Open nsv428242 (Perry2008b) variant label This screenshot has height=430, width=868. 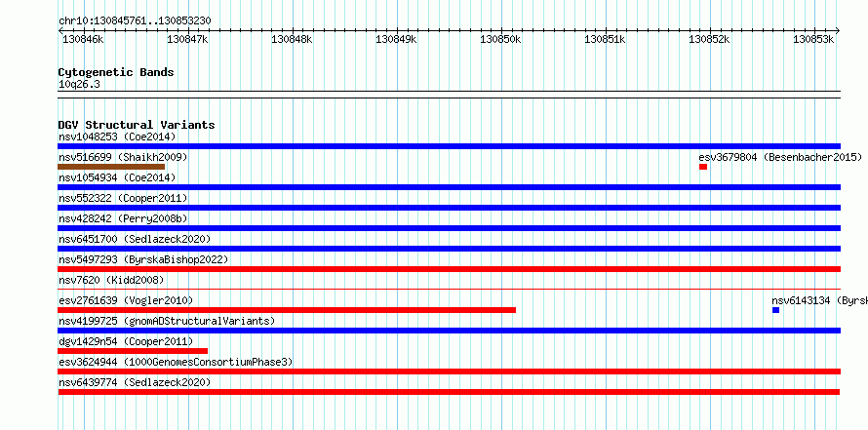point(123,218)
